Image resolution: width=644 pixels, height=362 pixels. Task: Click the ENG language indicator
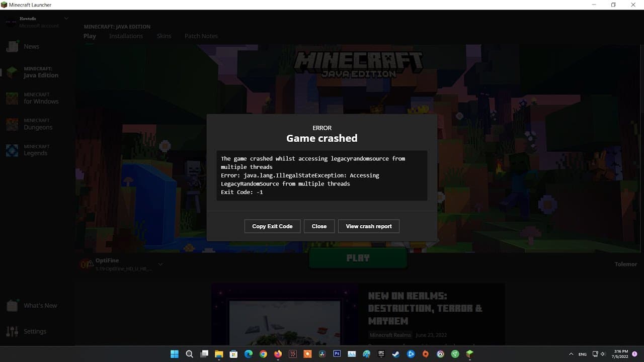coord(583,354)
